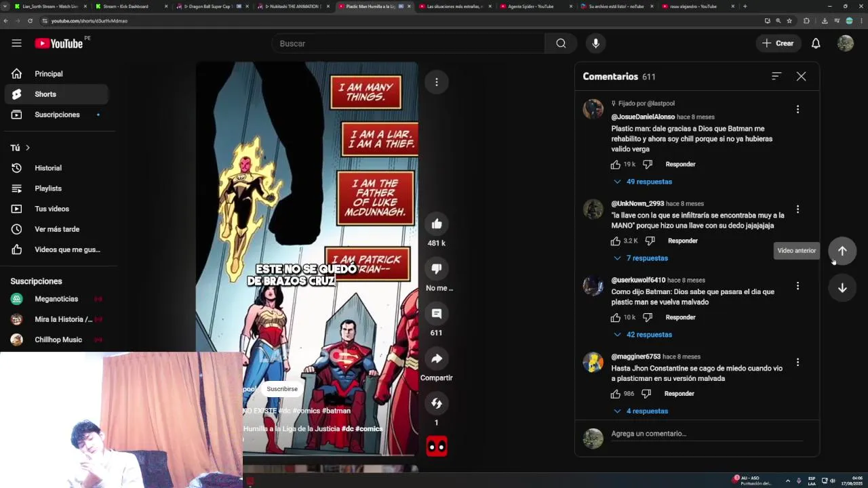Reply to userkuwolf6410's comment

pyautogui.click(x=680, y=318)
